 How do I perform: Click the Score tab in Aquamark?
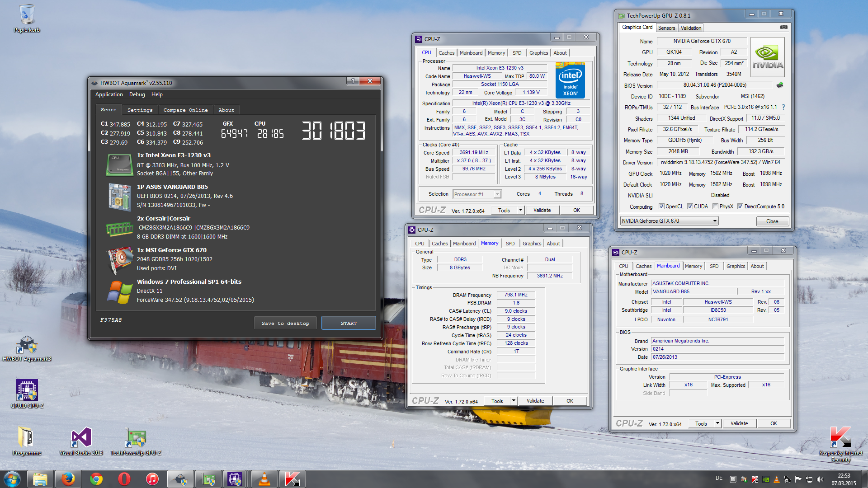coord(108,110)
